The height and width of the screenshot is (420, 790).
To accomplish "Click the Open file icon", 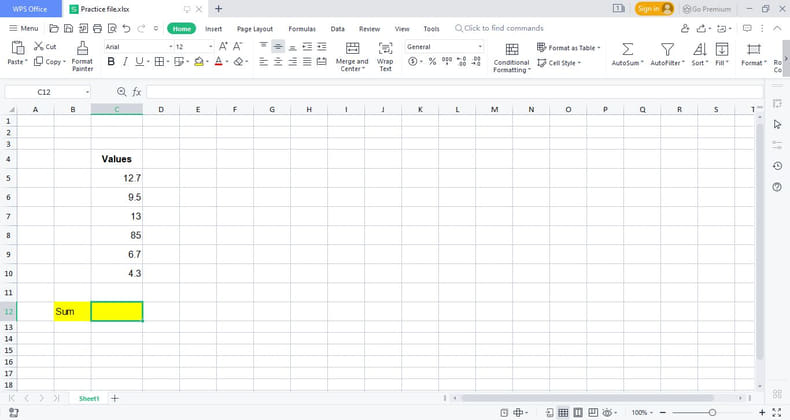I will click(54, 29).
